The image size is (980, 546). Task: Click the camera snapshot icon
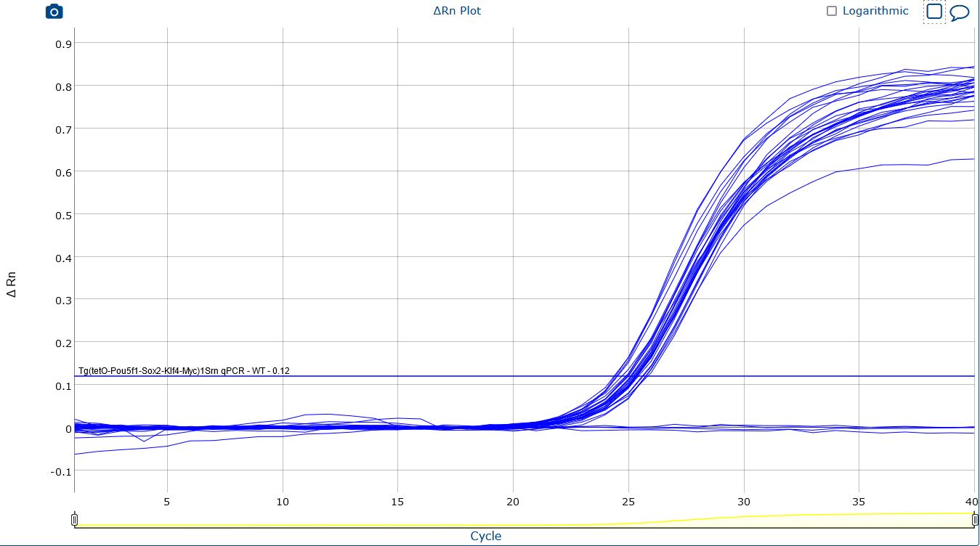tap(54, 12)
